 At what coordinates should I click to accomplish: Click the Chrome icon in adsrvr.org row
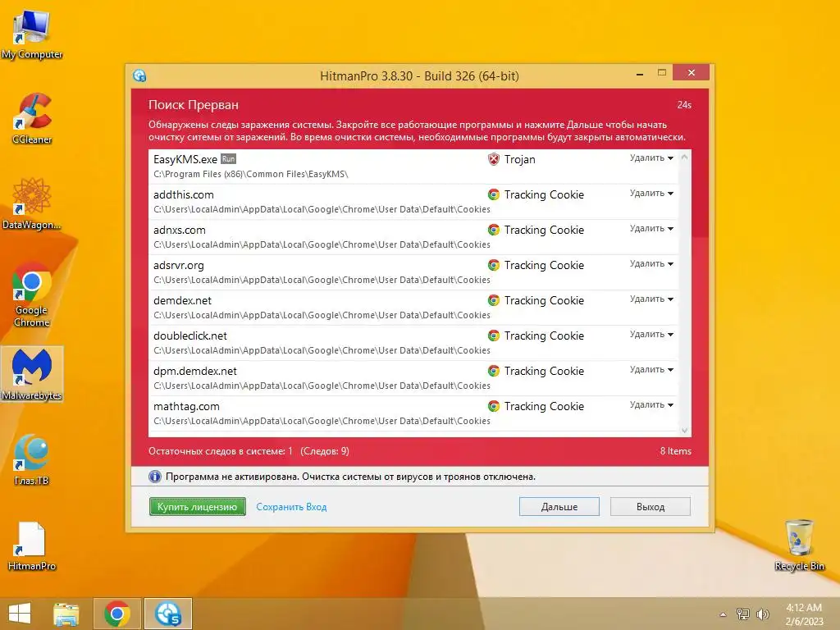point(493,265)
